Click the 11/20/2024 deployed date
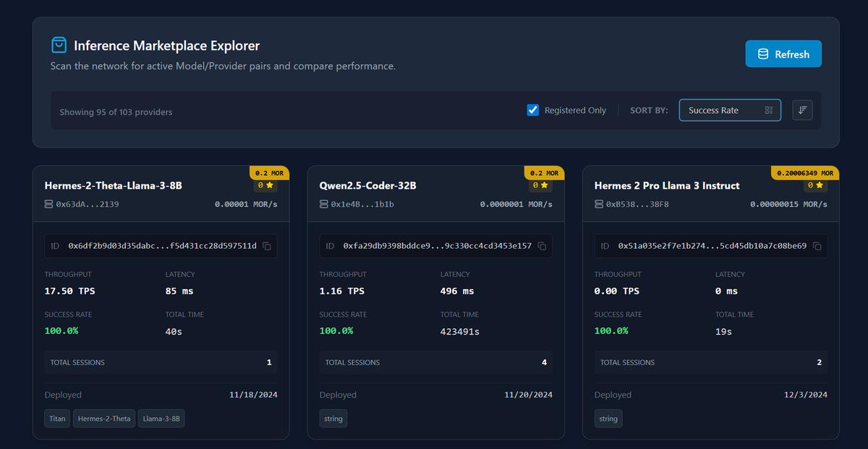 click(x=528, y=395)
